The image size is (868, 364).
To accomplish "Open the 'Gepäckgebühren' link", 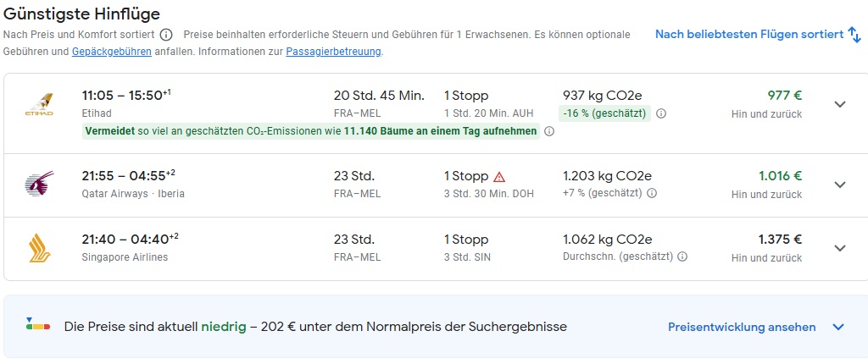I will pos(112,52).
